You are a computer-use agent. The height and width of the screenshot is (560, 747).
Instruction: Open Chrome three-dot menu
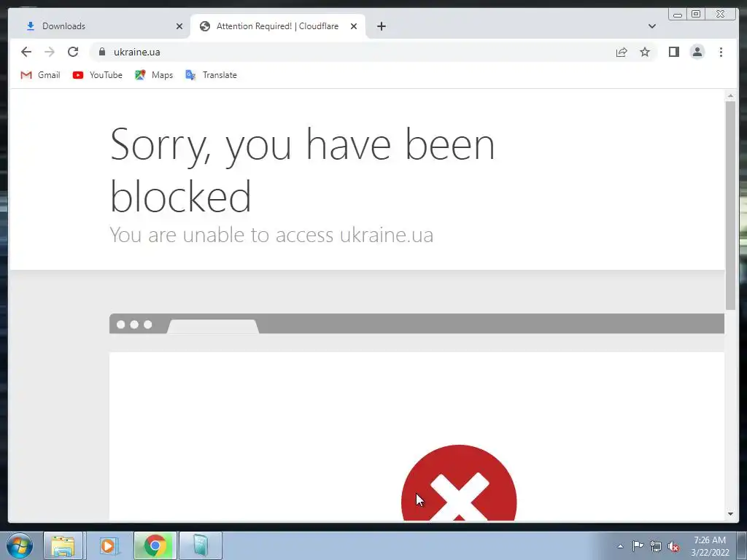pos(721,52)
